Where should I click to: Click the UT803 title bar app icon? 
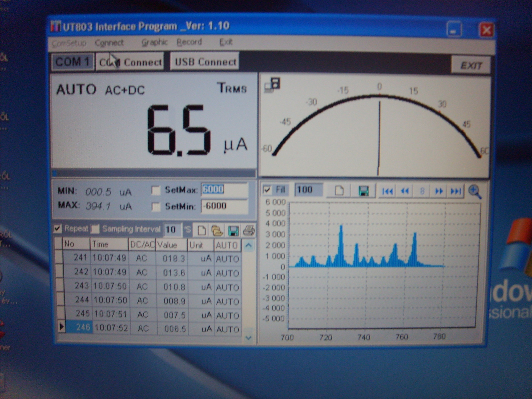point(55,26)
